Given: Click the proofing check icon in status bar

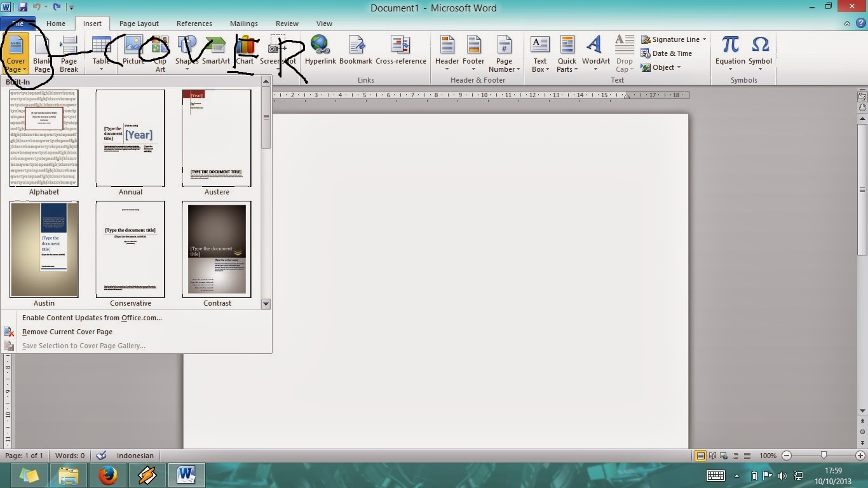Looking at the screenshot, I should pyautogui.click(x=101, y=456).
